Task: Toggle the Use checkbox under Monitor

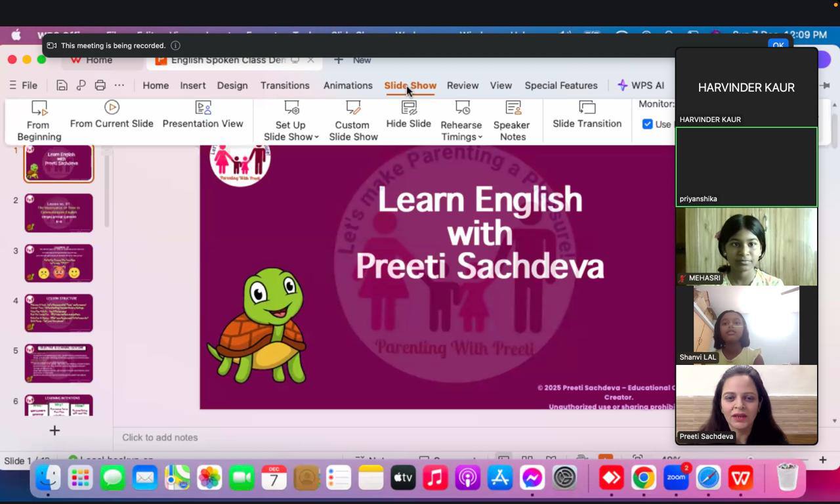Action: click(x=648, y=124)
